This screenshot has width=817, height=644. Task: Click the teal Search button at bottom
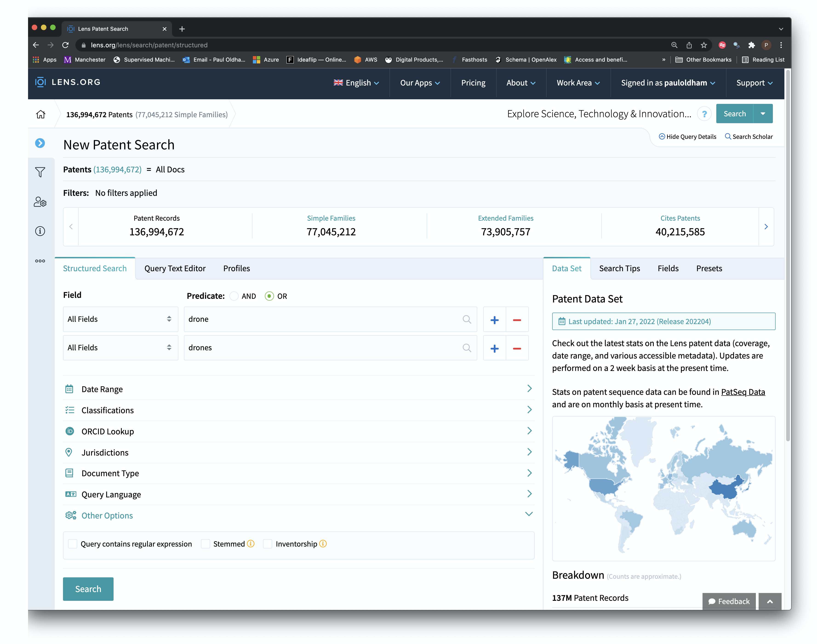tap(88, 589)
